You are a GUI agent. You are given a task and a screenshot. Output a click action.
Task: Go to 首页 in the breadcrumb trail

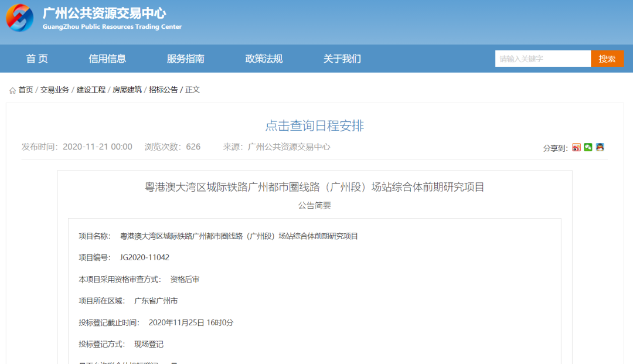pyautogui.click(x=26, y=90)
